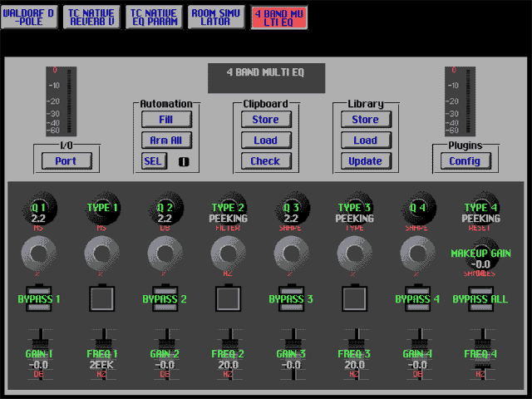Screen dimensions: 532x399
Task: Click the grey ring knob below TYPE 2
Action: tap(228, 254)
